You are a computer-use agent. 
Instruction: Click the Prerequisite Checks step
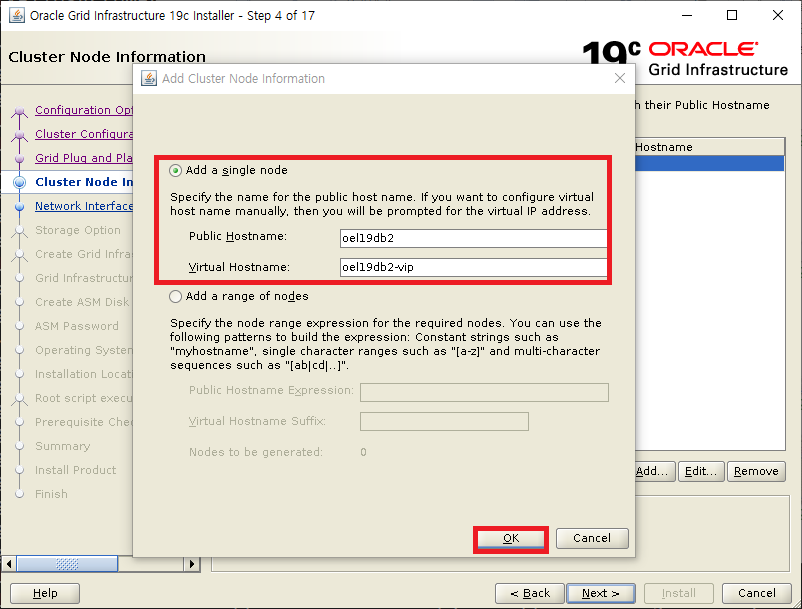tap(83, 422)
